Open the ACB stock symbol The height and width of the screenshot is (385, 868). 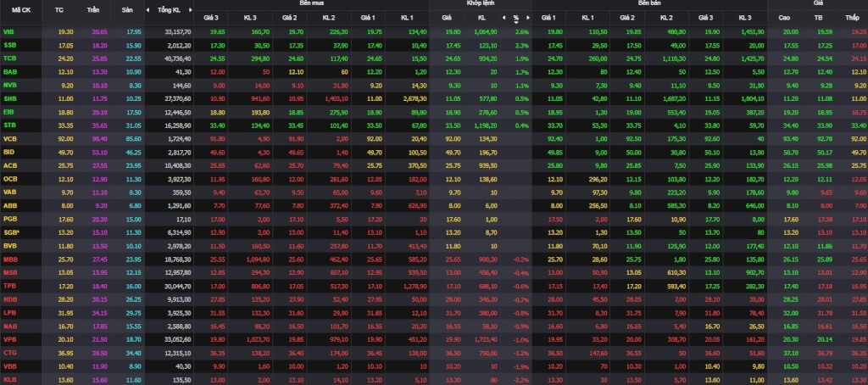tap(9, 165)
